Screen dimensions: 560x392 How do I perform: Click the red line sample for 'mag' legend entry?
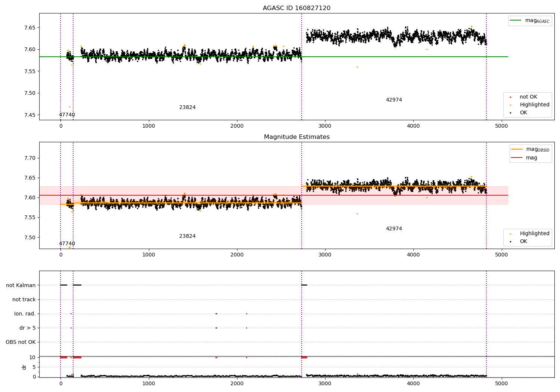[517, 158]
